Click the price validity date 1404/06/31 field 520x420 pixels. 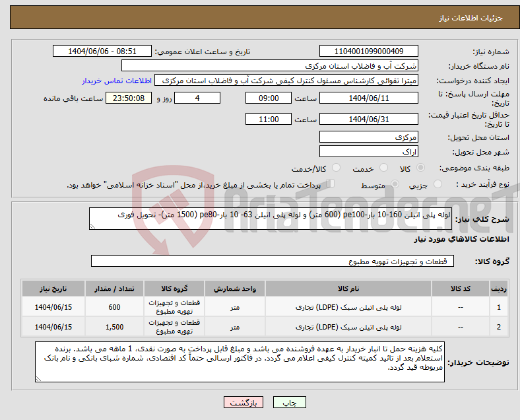coord(368,120)
